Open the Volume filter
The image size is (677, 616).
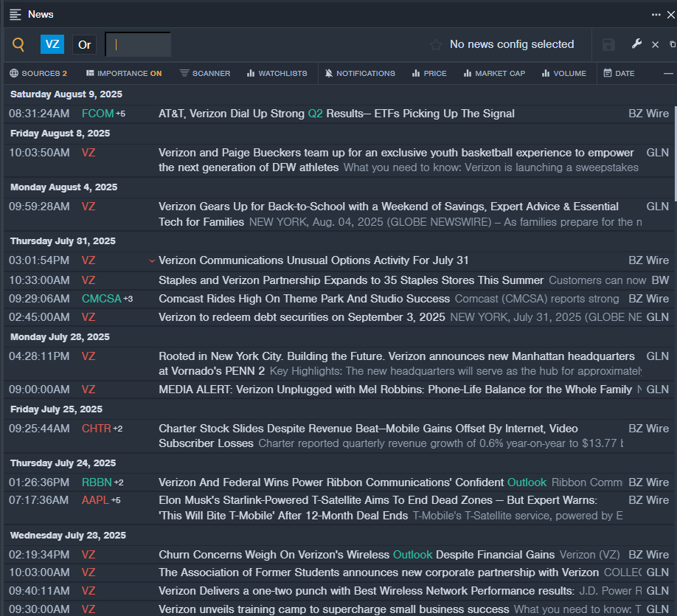[x=564, y=74]
